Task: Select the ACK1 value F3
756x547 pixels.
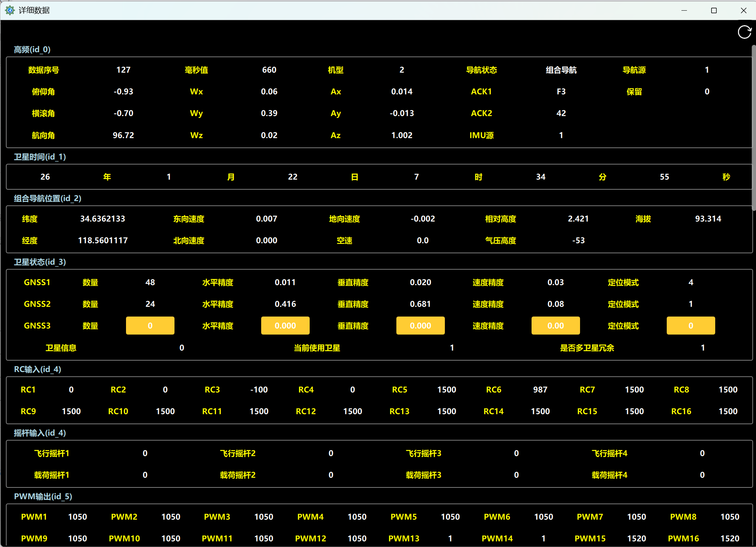Action: [561, 92]
